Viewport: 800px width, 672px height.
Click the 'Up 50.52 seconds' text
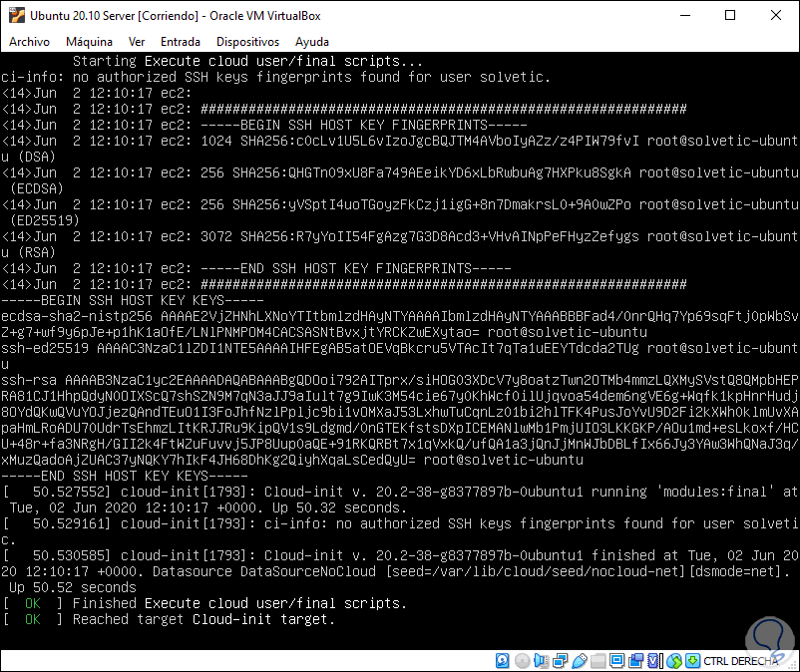coord(73,588)
